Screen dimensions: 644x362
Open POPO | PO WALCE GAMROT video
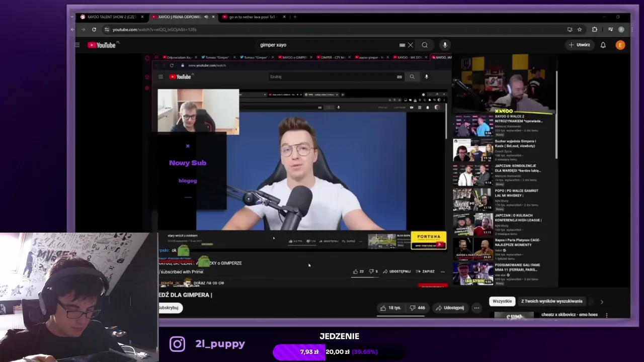pos(473,200)
